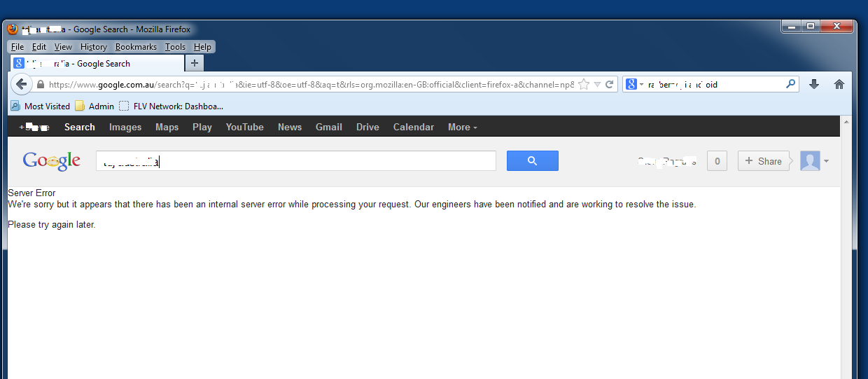868x379 pixels.
Task: Open the downloads arrow icon
Action: (813, 84)
